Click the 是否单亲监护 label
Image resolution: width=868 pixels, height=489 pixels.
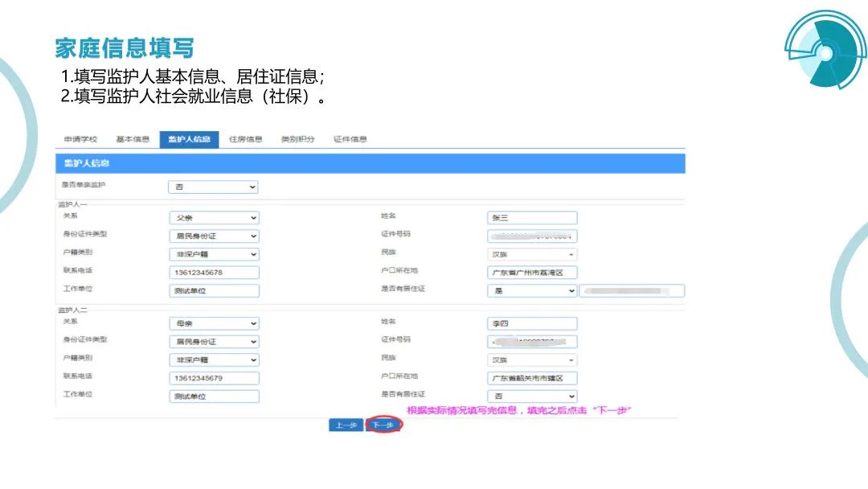[84, 185]
